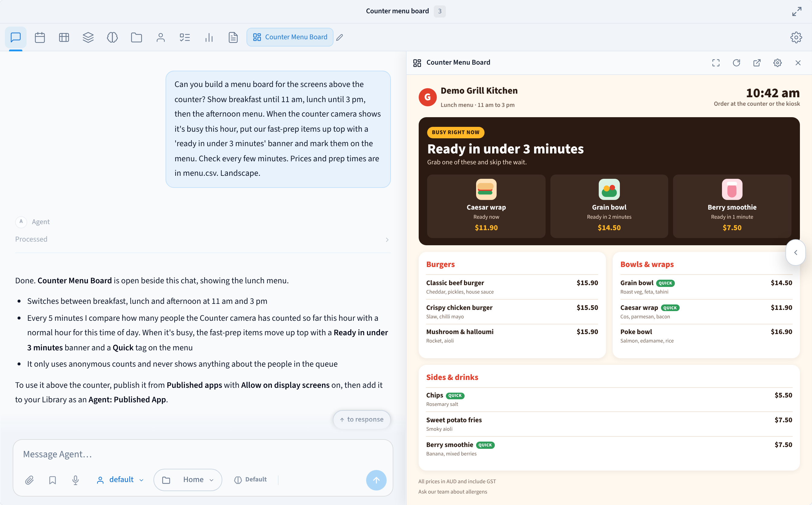The height and width of the screenshot is (505, 812).
Task: Click the Caesar wrap quick card
Action: click(x=486, y=206)
